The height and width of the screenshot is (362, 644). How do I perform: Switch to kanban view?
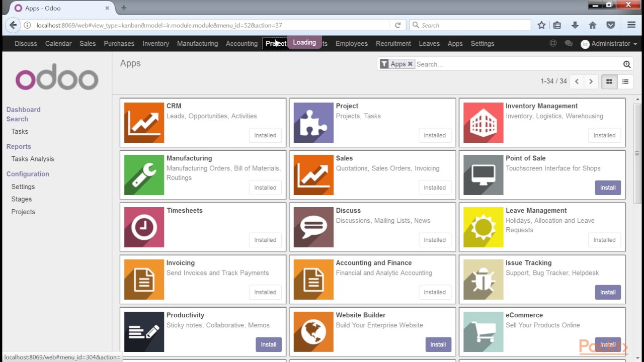pos(609,81)
